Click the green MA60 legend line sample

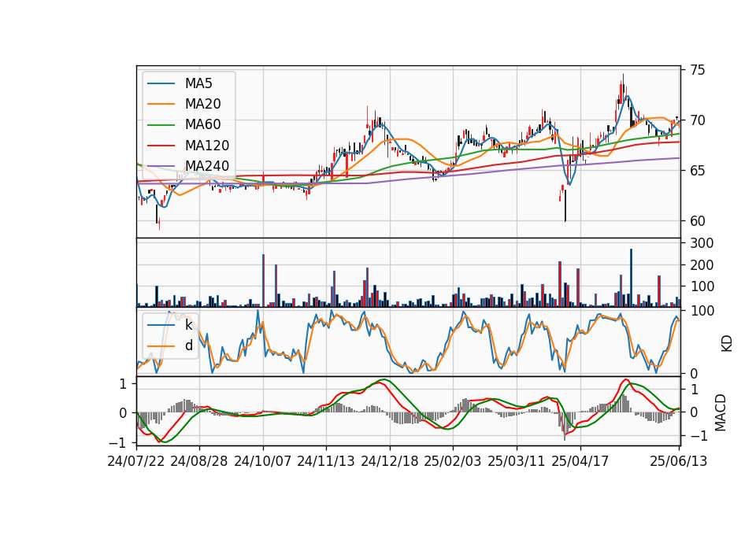(161, 125)
